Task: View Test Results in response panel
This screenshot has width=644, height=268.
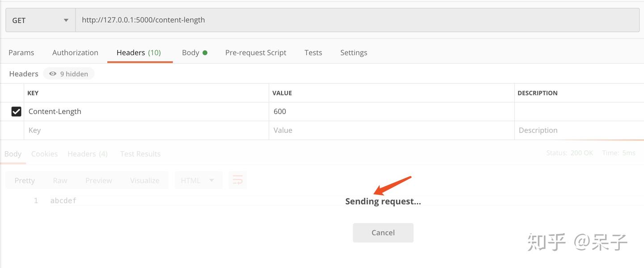Action: click(x=140, y=153)
